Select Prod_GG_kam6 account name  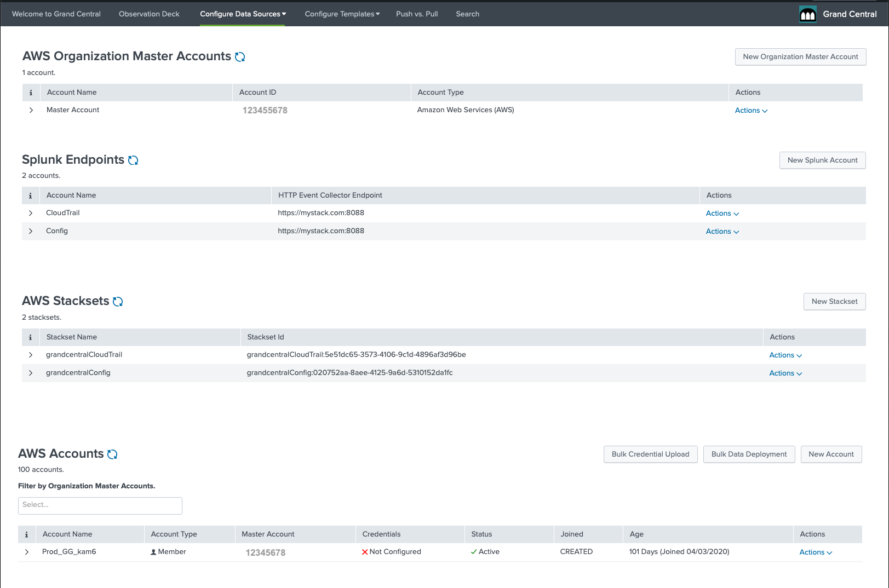pyautogui.click(x=69, y=552)
